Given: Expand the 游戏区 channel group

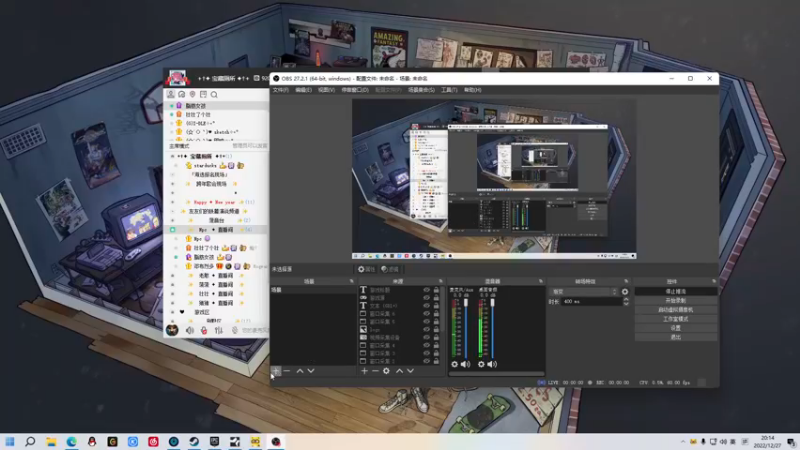Looking at the screenshot, I should tap(172, 312).
